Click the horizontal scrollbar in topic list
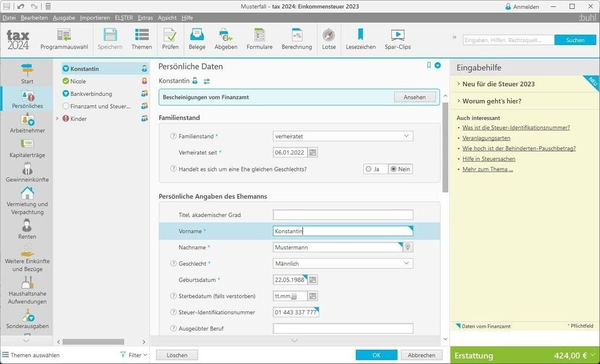600x364 pixels. [x=94, y=342]
